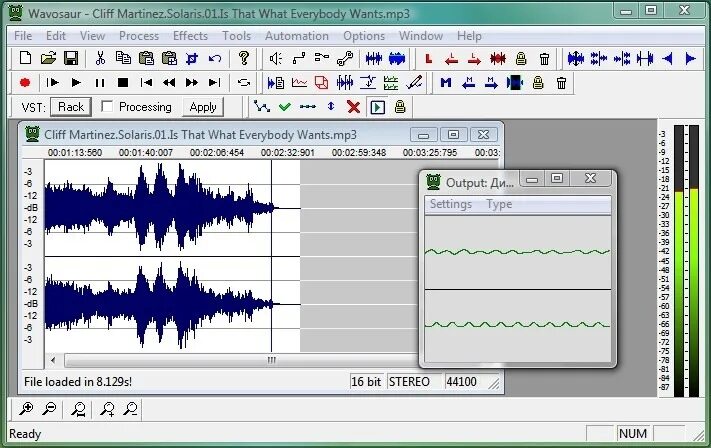The height and width of the screenshot is (448, 711).
Task: Delete loop points, trash beside red L icons
Action: [544, 58]
